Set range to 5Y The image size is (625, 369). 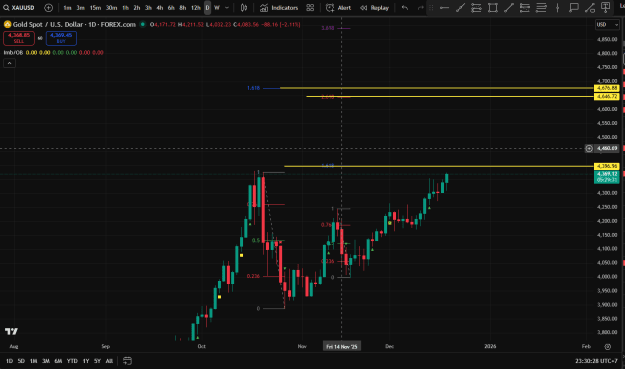[x=97, y=361]
